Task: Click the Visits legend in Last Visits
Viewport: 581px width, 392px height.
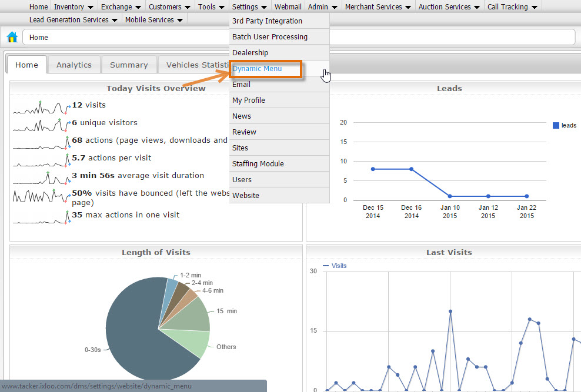Action: tap(335, 266)
